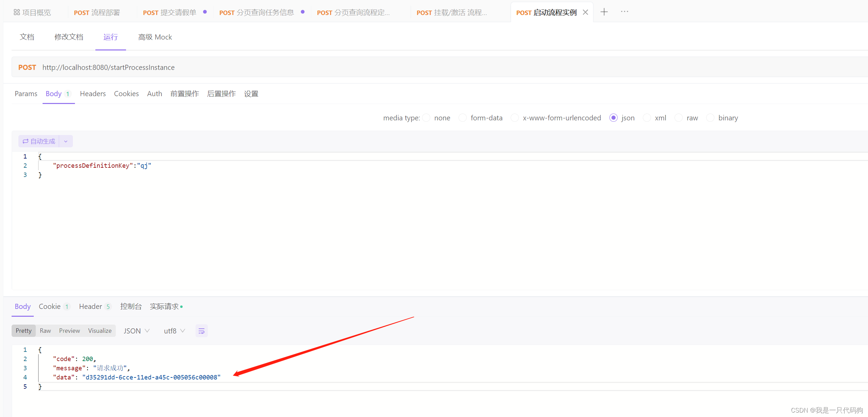Viewport: 868px width, 417px height.
Task: Open the utf8 encoding dropdown
Action: point(174,331)
